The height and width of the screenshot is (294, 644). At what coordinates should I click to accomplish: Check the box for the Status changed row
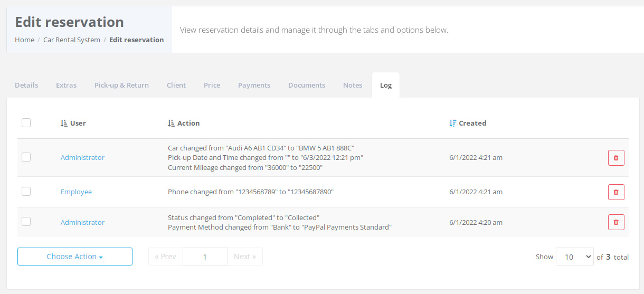(26, 222)
